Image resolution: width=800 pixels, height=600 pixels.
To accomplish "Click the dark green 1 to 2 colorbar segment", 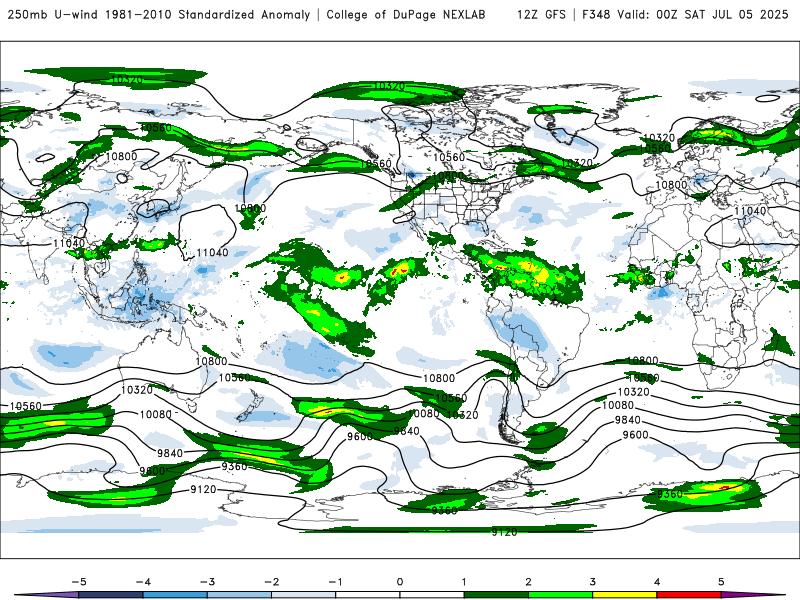I will [496, 595].
